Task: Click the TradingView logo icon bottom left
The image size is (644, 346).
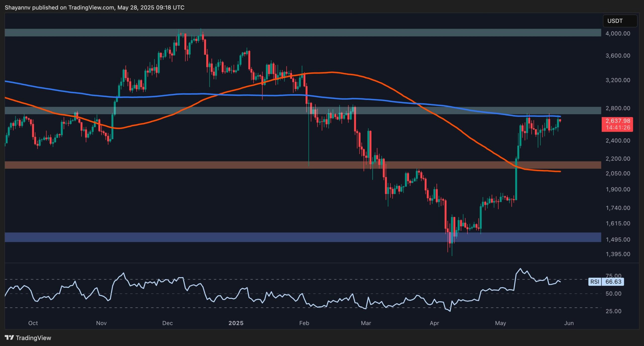Action: coord(10,338)
